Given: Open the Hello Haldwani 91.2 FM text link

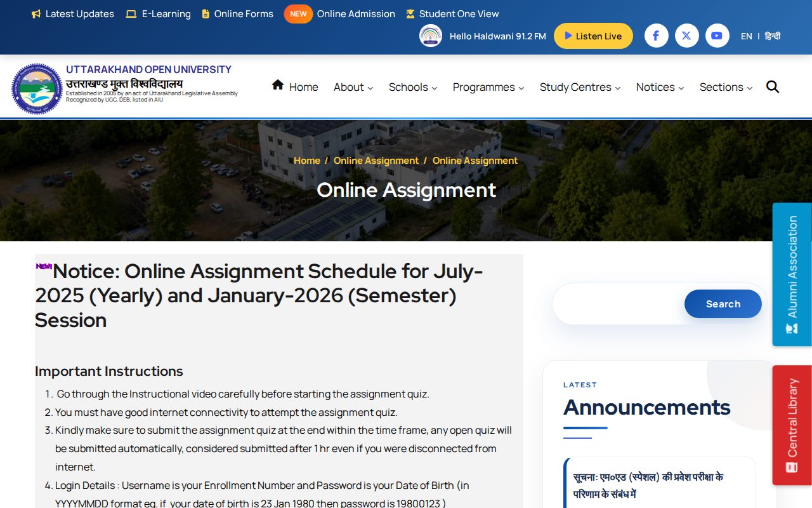Looking at the screenshot, I should tap(498, 36).
